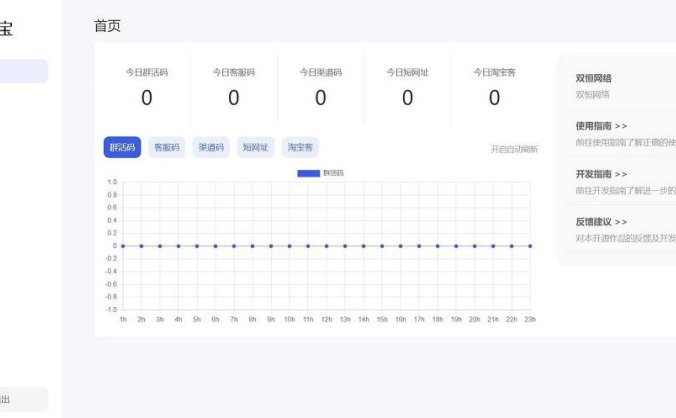Click the 反馈建议 >> link
The width and height of the screenshot is (676, 418).
[601, 222]
